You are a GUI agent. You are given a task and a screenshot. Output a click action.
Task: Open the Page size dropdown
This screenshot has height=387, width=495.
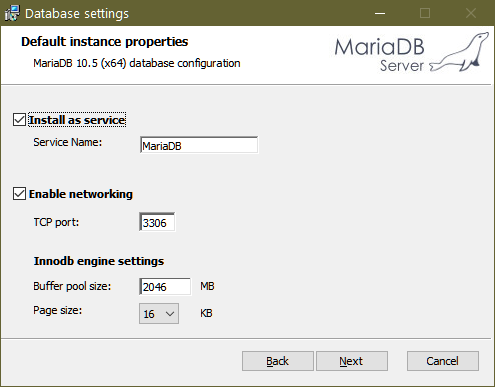(159, 314)
